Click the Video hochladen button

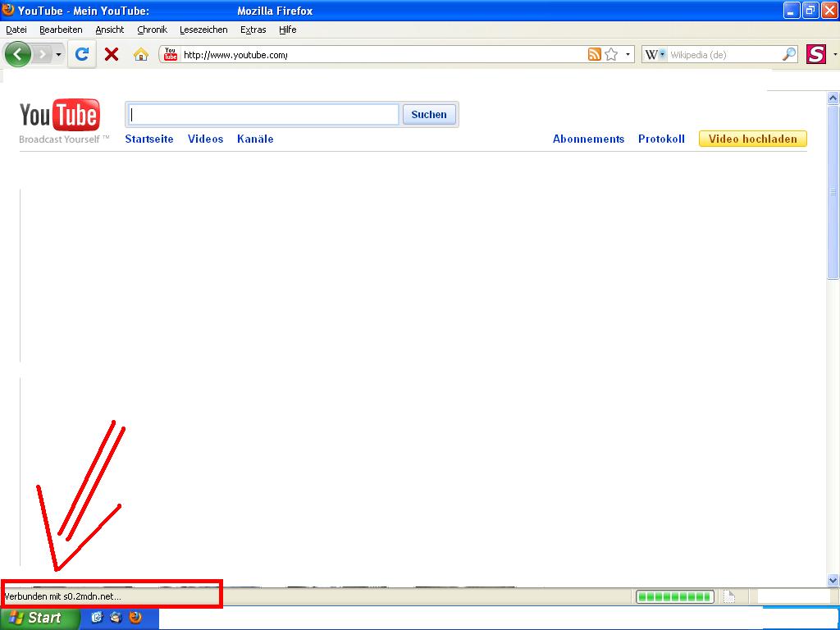click(753, 139)
